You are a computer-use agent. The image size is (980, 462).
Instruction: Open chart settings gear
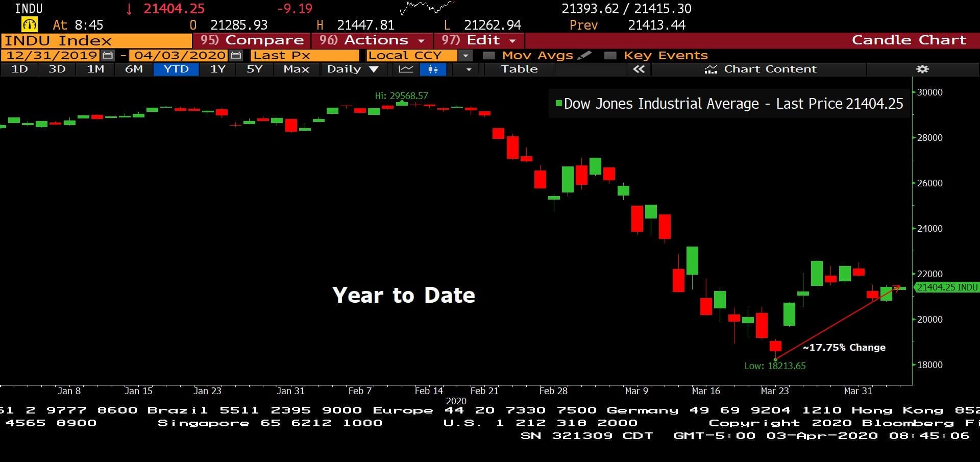(922, 69)
